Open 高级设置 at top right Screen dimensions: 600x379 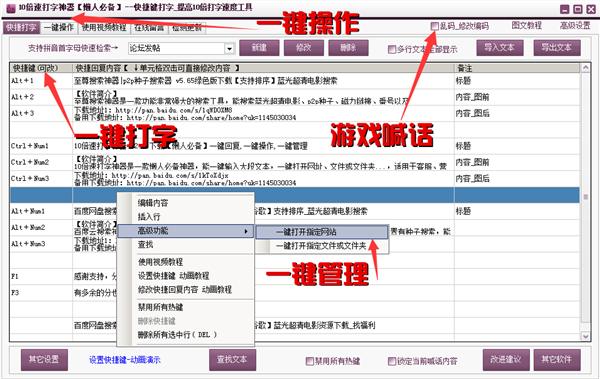tap(575, 26)
